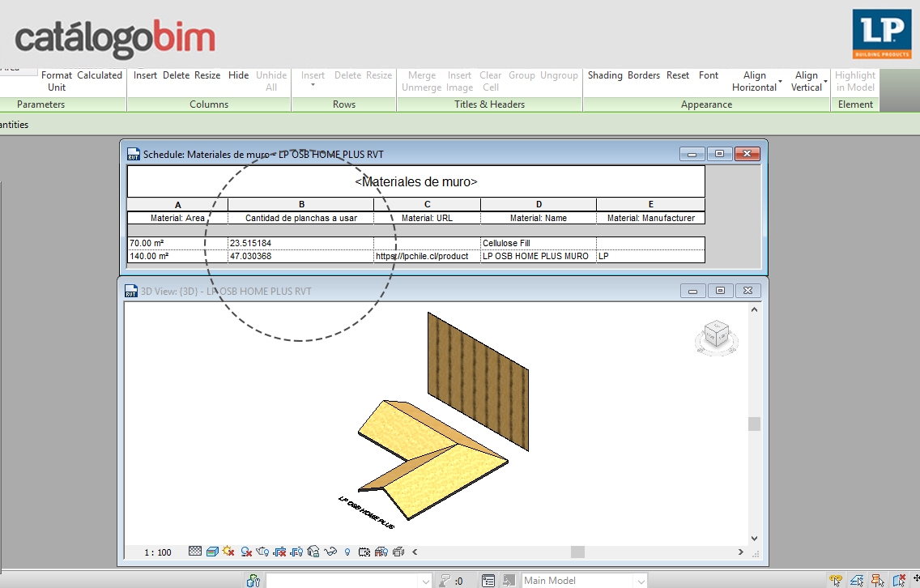
Task: Toggle Select Links in the status bar
Action: pyautogui.click(x=835, y=580)
